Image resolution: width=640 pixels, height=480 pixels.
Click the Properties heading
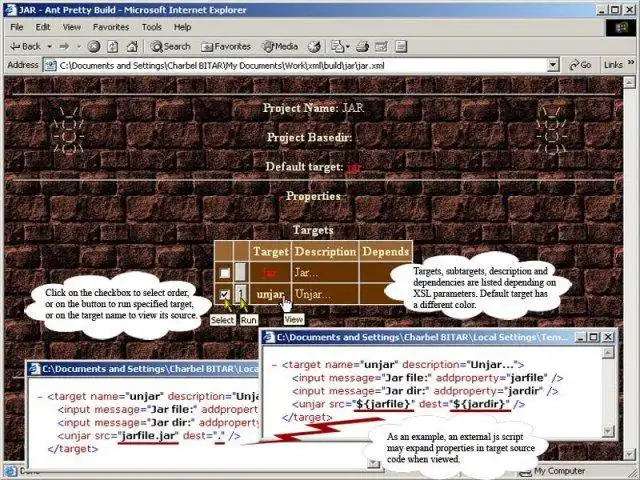tap(313, 196)
